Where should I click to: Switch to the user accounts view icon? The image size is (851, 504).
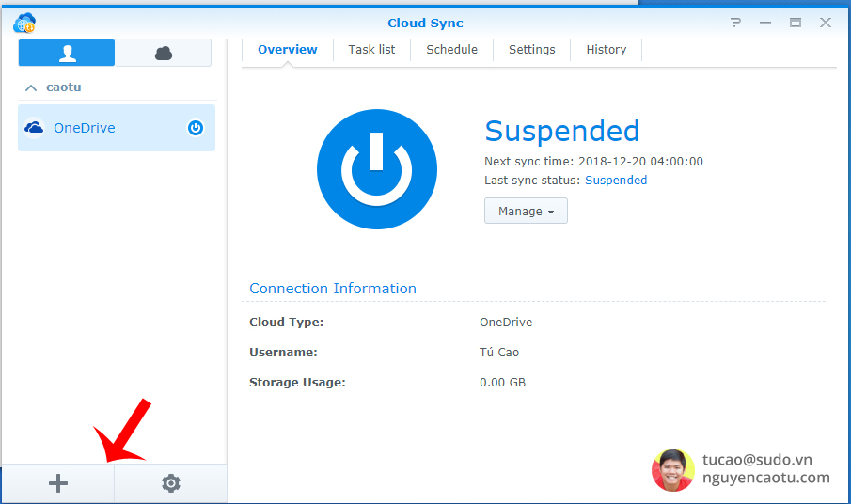coord(67,53)
